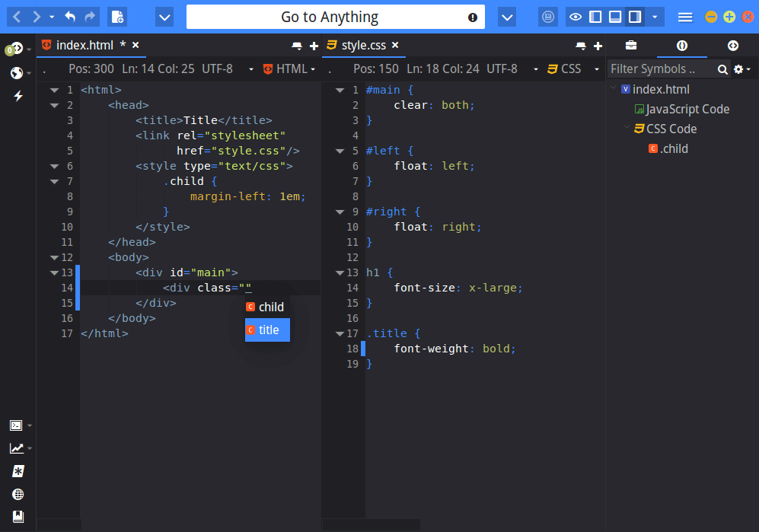This screenshot has height=532, width=759.
Task: Open the terminal console sidebar icon
Action: pos(16,425)
